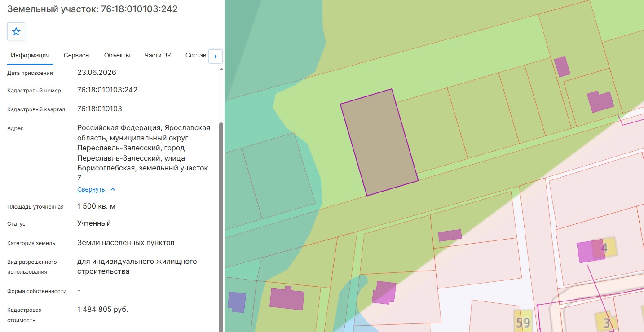The height and width of the screenshot is (332, 644).
Task: Select the cadastral value 1 484 805 руб.
Action: [x=102, y=310]
